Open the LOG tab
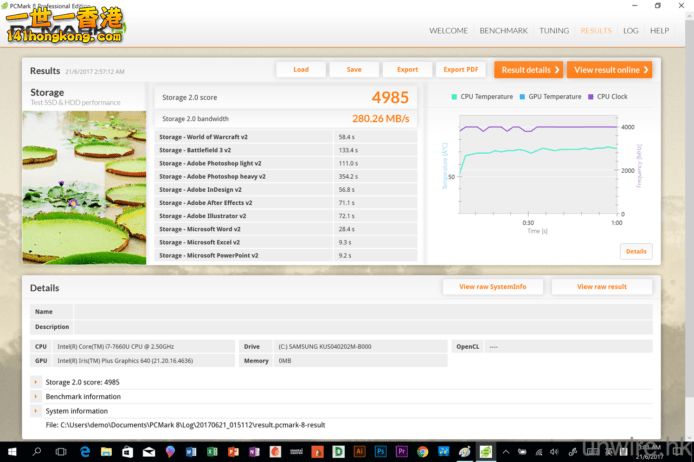 click(631, 31)
